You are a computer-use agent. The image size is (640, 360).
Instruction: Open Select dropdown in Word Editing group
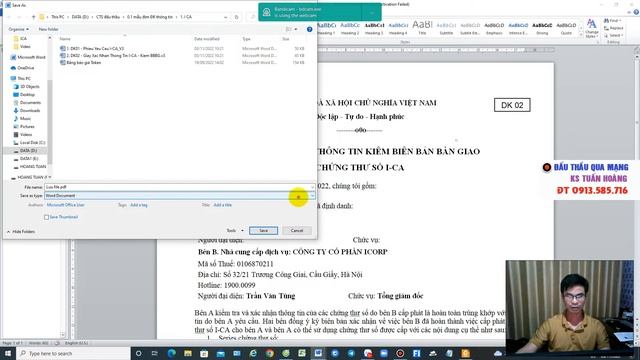(x=613, y=36)
